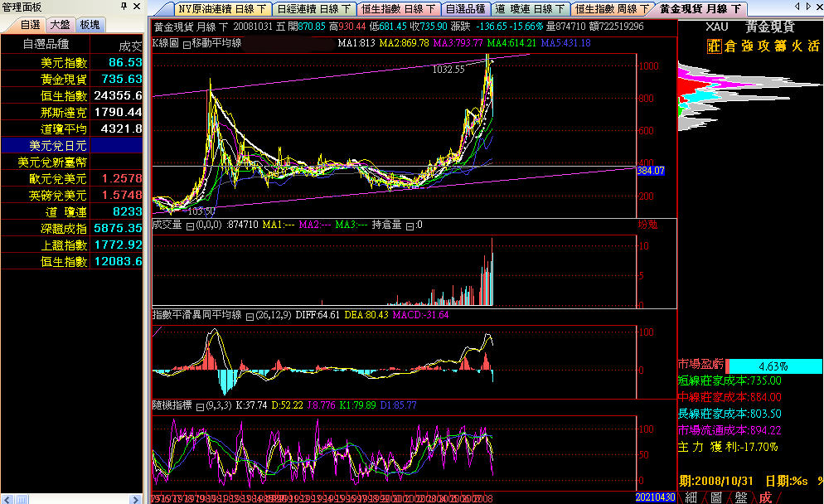Click the 火 indicator icon

795,47
